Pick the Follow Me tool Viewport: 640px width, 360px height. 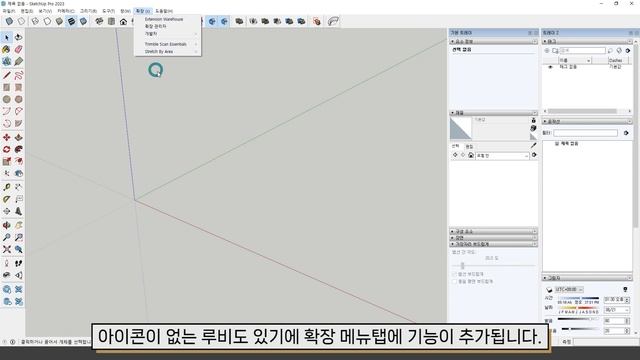pos(18,149)
